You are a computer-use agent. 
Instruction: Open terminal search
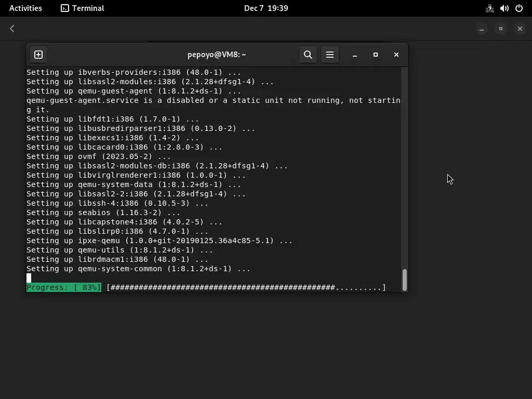point(308,55)
